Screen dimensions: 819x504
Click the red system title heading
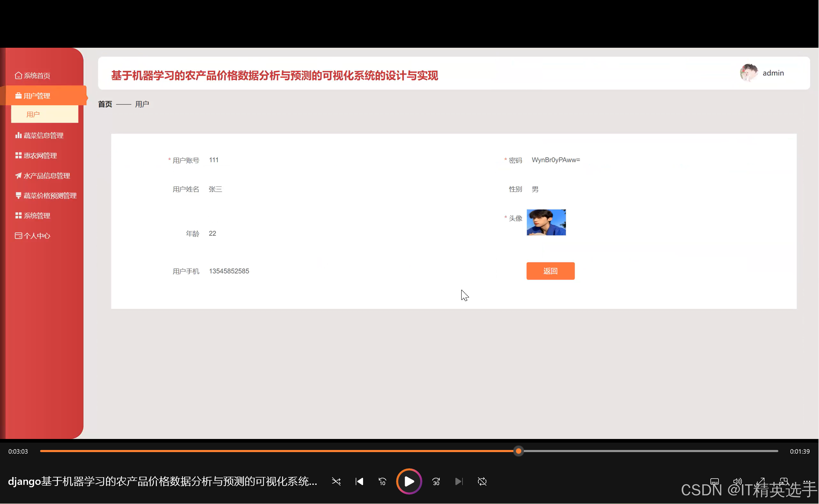[x=274, y=75]
